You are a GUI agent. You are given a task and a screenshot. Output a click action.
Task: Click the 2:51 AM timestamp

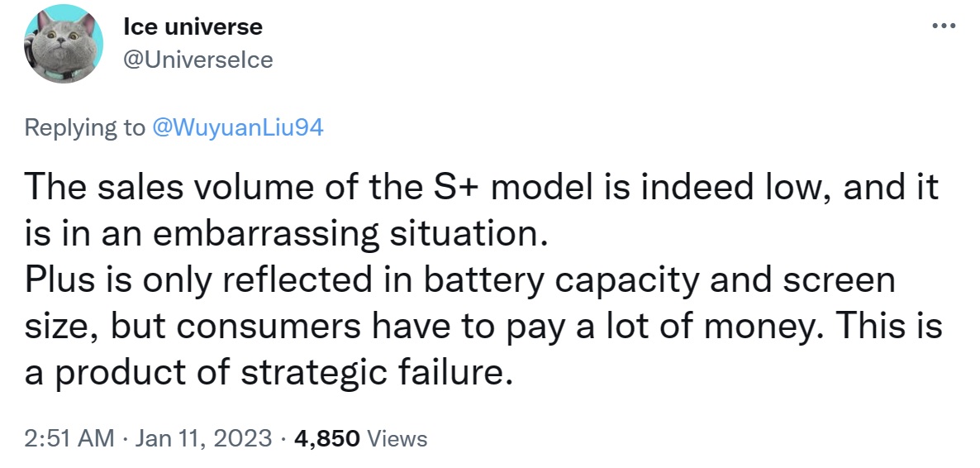pos(69,438)
